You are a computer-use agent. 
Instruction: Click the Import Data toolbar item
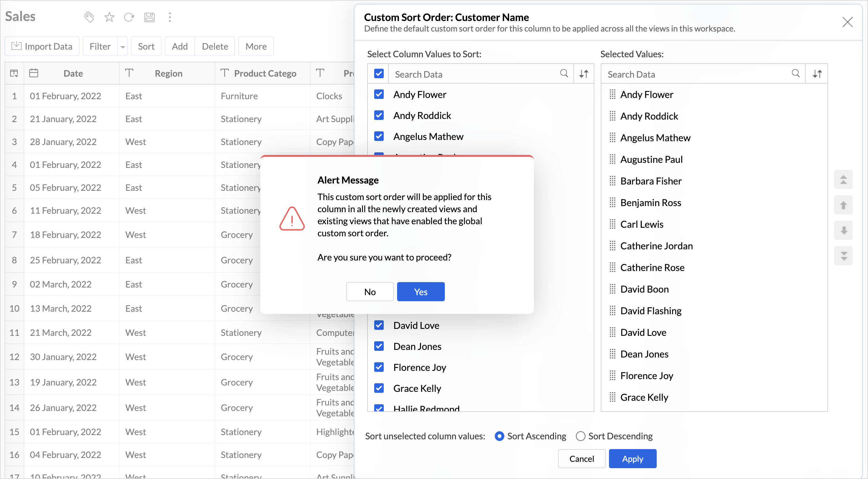42,46
